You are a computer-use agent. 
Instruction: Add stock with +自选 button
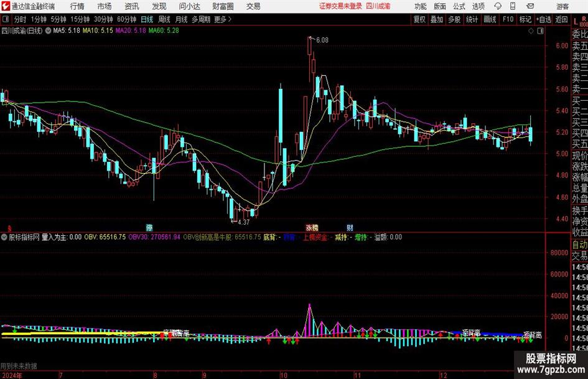click(x=543, y=19)
